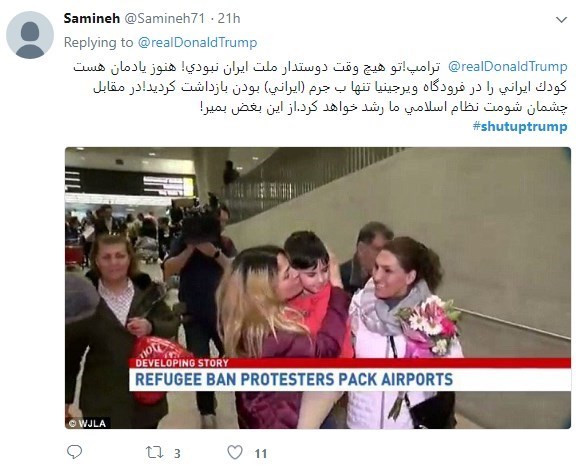Image resolution: width=576 pixels, height=466 pixels.
Task: Click the like count 11
Action: pyautogui.click(x=261, y=454)
